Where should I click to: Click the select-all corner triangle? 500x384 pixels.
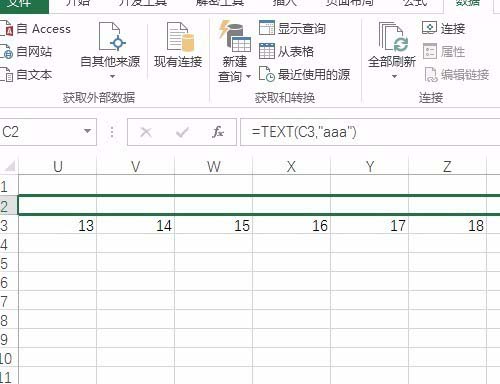[x=10, y=166]
